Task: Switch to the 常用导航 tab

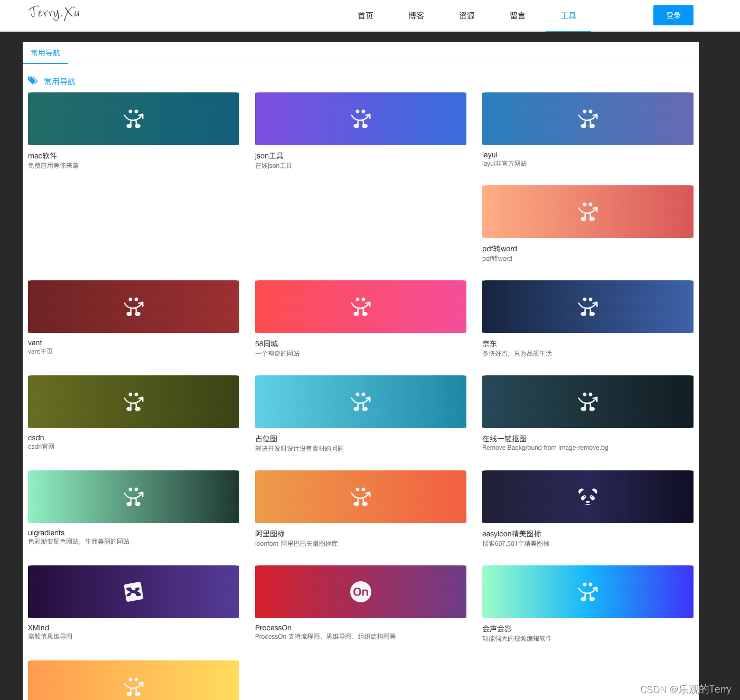Action: [45, 53]
